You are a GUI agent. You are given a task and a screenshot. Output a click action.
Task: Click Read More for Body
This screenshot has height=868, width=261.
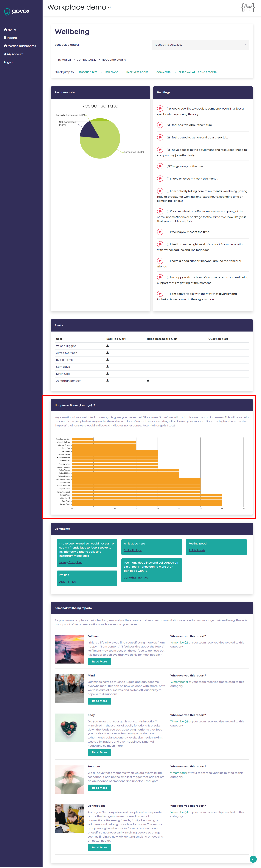[100, 752]
